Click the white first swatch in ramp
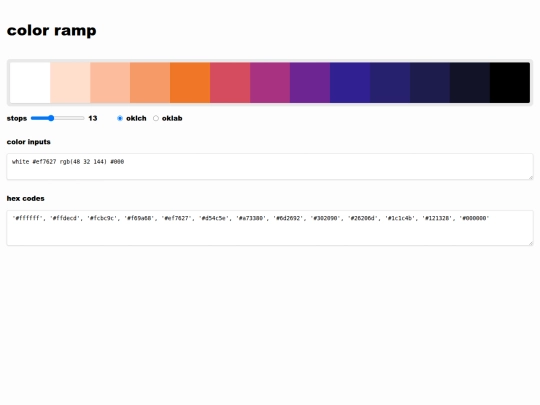The height and width of the screenshot is (405, 540). coord(30,83)
